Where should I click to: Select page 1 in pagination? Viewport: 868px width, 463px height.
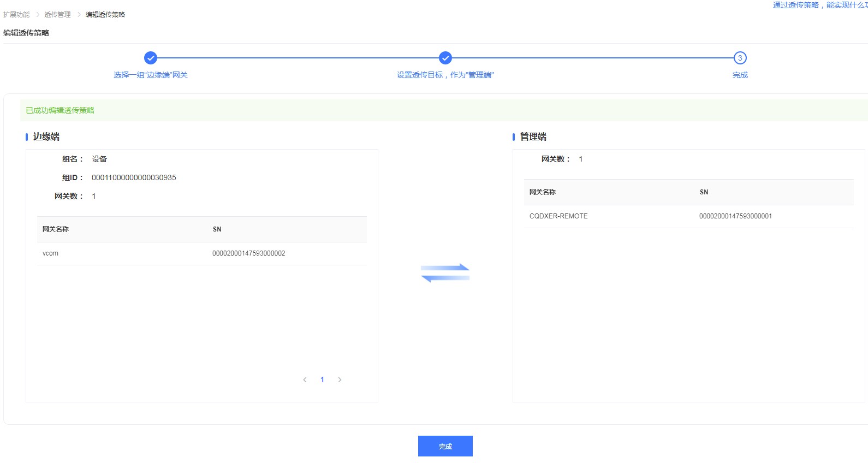(x=322, y=379)
